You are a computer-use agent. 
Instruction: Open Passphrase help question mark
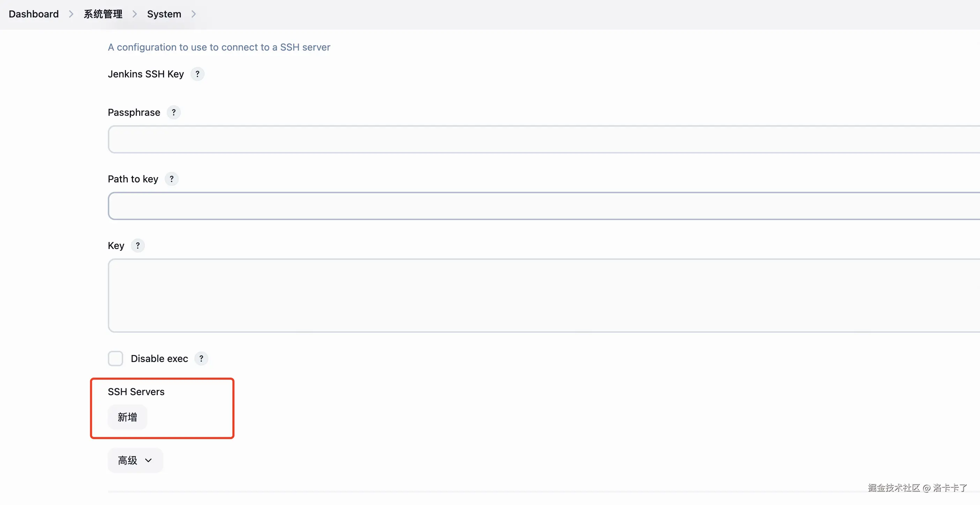tap(173, 112)
